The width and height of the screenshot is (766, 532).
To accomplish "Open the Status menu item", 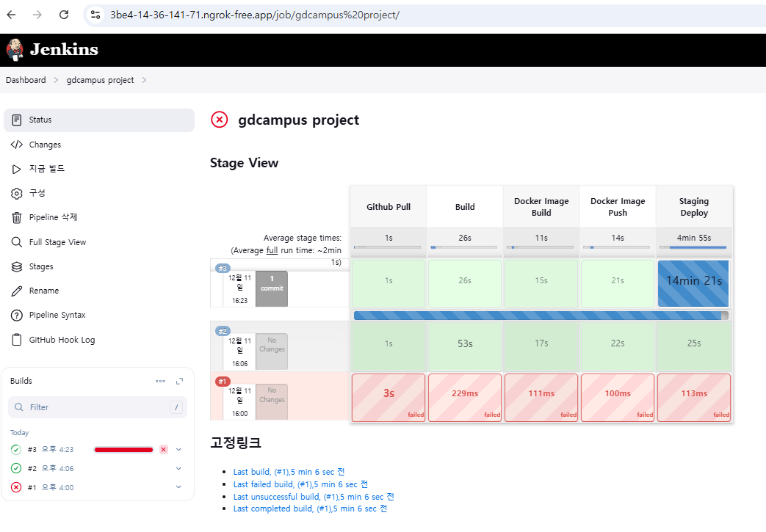I will pos(99,120).
